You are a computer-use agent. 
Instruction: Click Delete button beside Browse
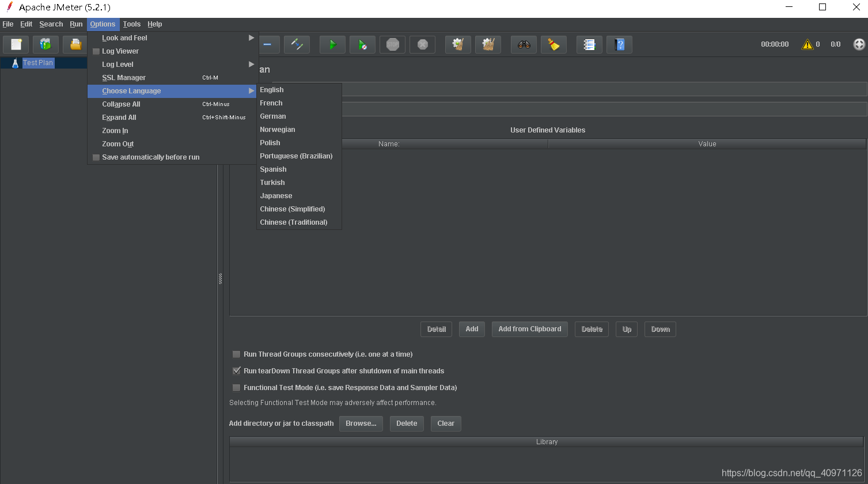pyautogui.click(x=407, y=423)
